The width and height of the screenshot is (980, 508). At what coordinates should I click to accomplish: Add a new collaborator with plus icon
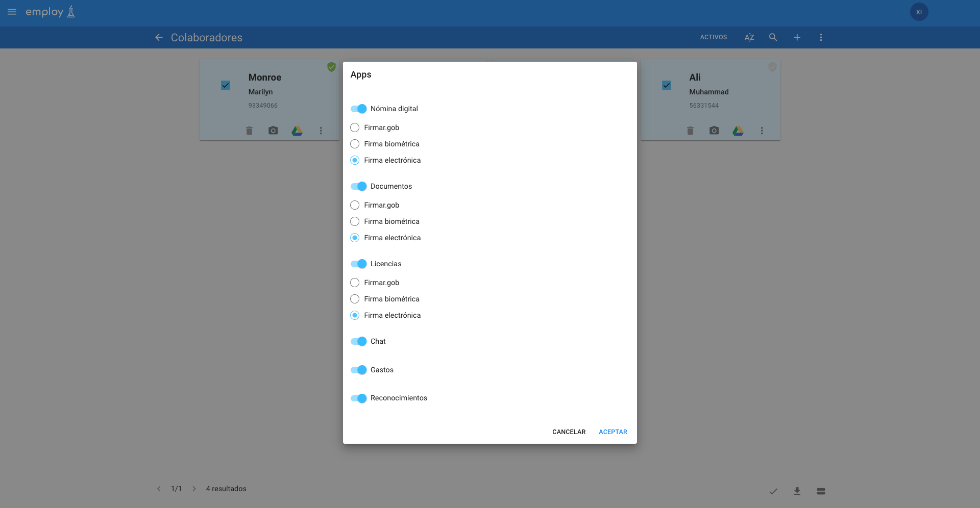797,37
